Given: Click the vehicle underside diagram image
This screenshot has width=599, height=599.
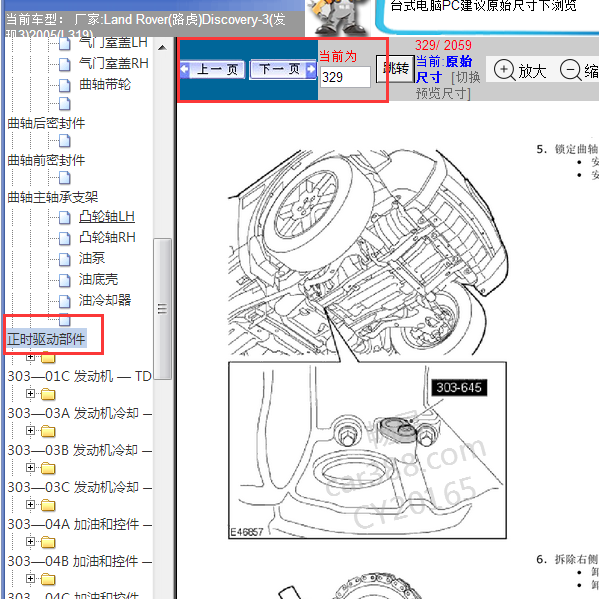Looking at the screenshot, I should [x=368, y=343].
